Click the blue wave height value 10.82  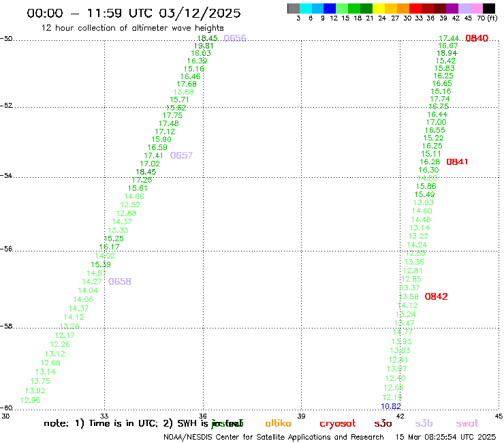coord(391,406)
